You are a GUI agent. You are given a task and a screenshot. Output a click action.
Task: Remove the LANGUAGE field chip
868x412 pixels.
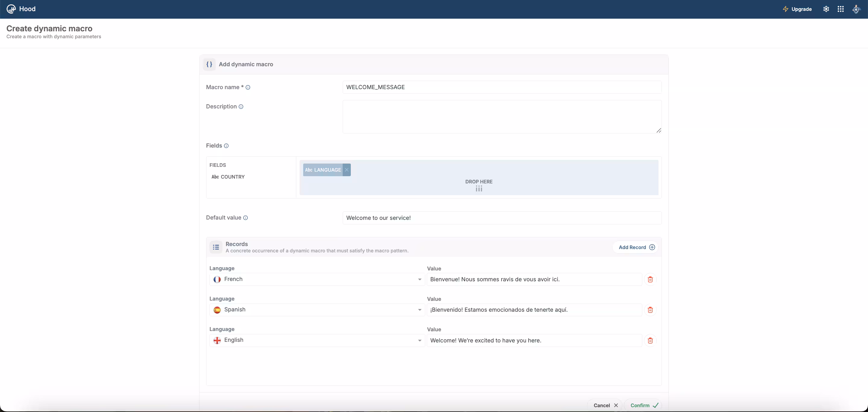coord(346,170)
